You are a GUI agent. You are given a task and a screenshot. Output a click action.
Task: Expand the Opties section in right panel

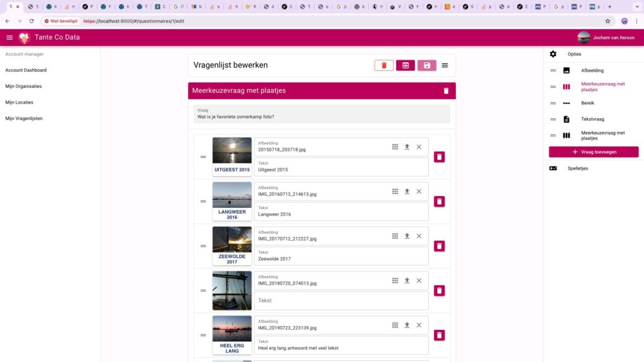[x=574, y=54]
